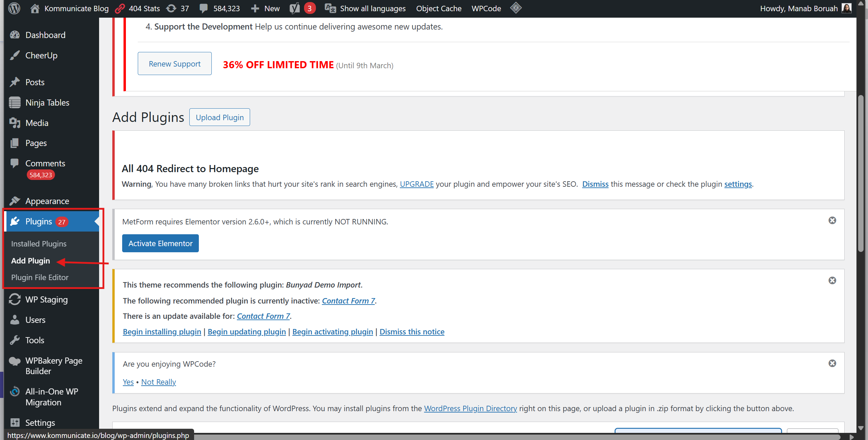Click Begin activating plugin link
This screenshot has width=868, height=440.
(x=333, y=331)
